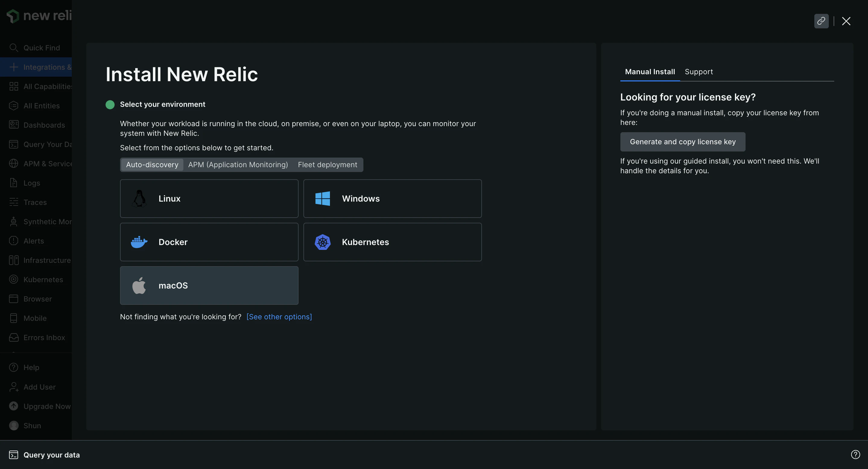Open the See other options link
Screen dimensions: 868x469
tap(279, 317)
